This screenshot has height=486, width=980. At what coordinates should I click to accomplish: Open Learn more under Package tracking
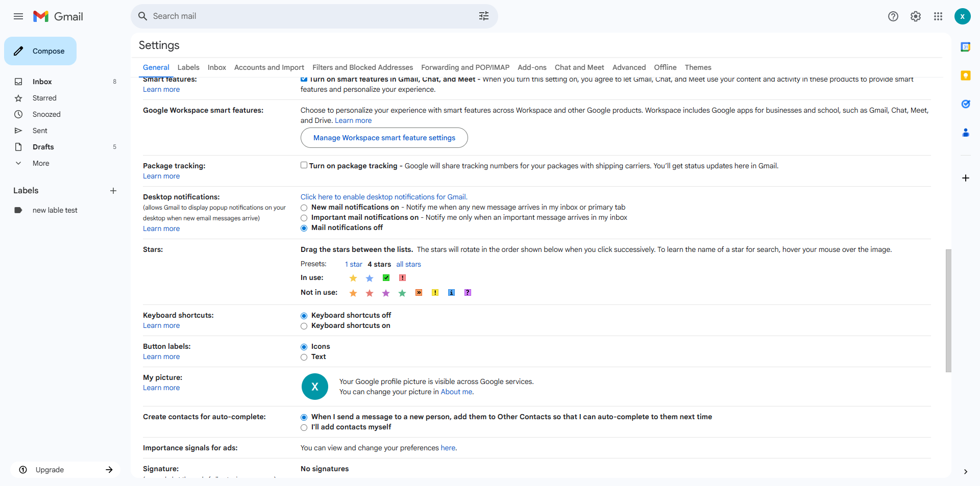(161, 176)
